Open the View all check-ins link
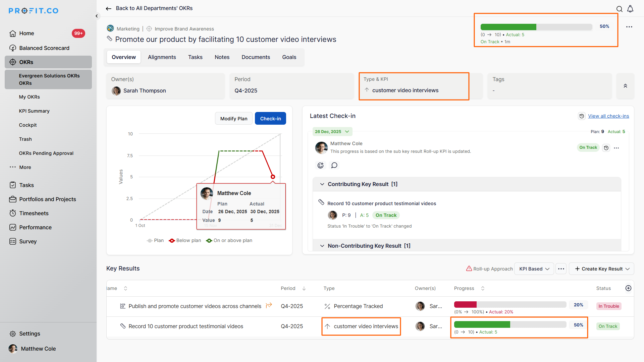Viewport: 644px width, 362px height. tap(608, 116)
